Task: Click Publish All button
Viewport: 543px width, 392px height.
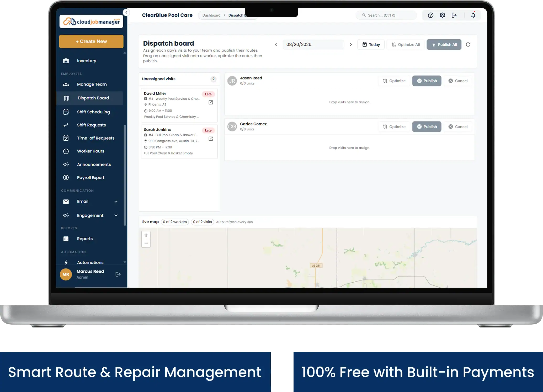Action: click(444, 45)
